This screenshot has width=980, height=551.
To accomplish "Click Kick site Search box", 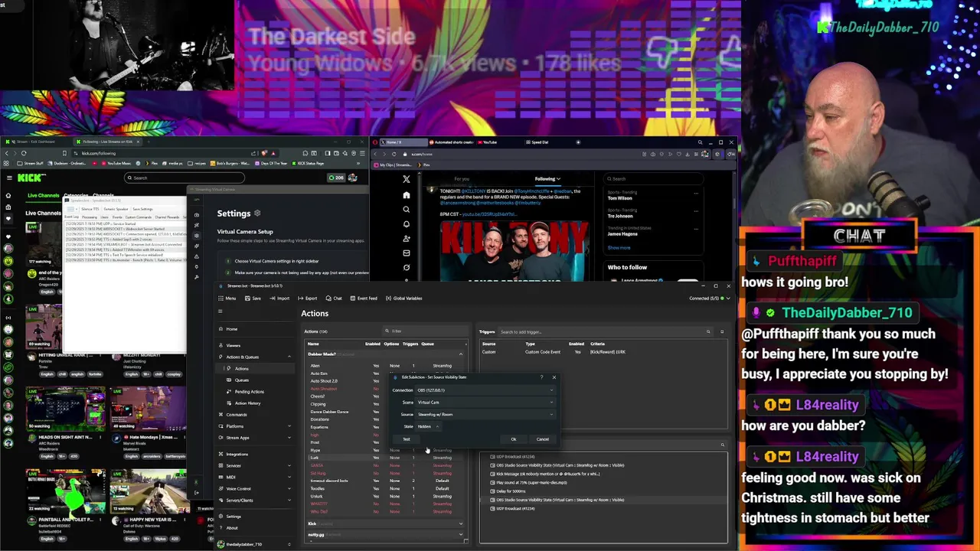I will pyautogui.click(x=185, y=178).
